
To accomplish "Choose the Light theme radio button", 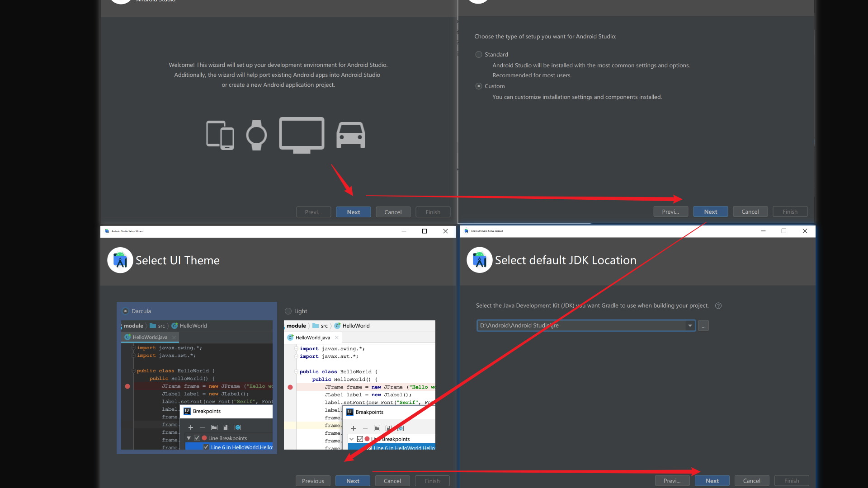I will [288, 311].
